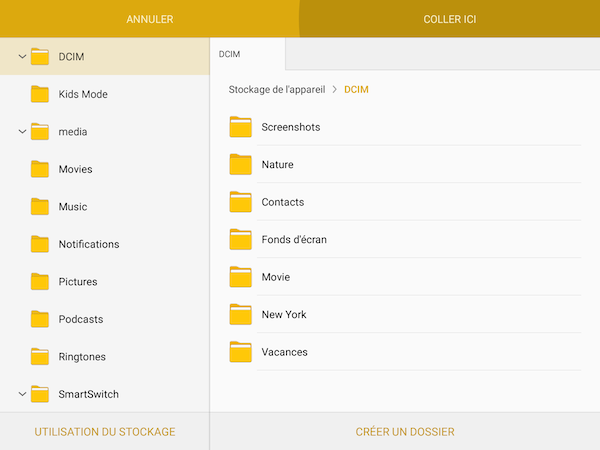Open the 'Fonds d'écran' folder name
This screenshot has width=600, height=450.
(294, 240)
